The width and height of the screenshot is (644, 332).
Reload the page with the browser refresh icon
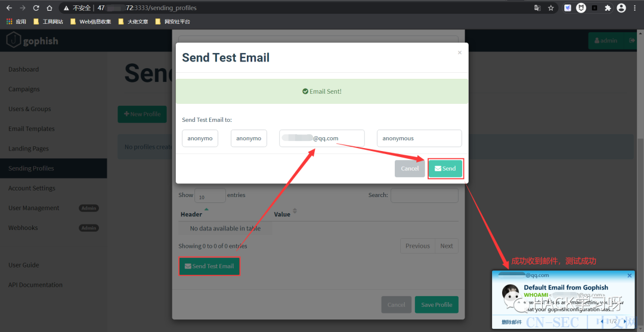36,8
